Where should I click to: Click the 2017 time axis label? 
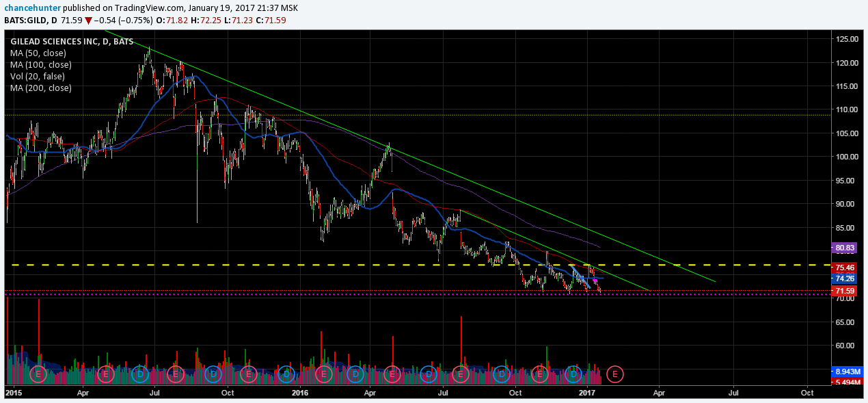point(588,393)
